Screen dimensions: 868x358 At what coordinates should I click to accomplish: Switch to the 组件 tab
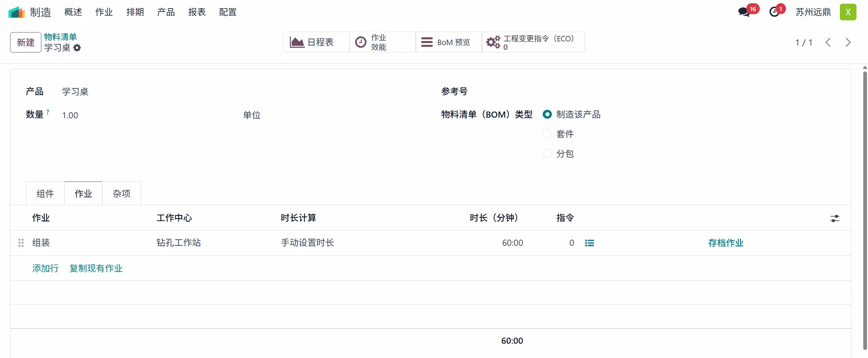pyautogui.click(x=45, y=194)
